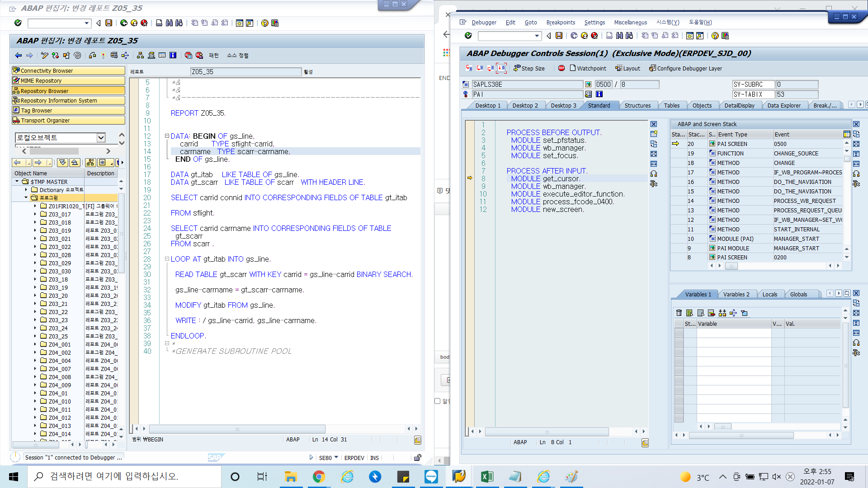868x488 pixels.
Task: Click the first Variable input cell
Action: pos(733,333)
